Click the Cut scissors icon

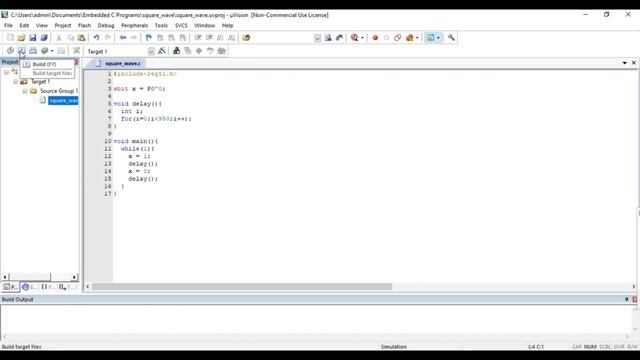[59, 38]
